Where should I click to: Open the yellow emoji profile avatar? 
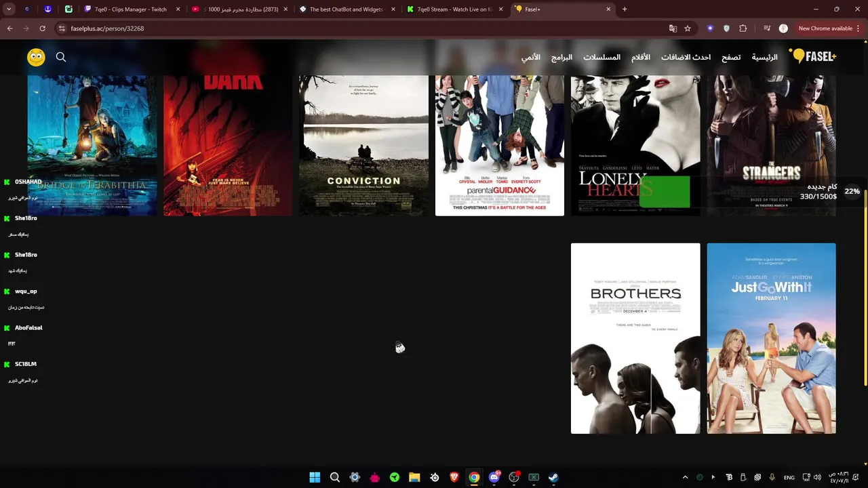36,57
